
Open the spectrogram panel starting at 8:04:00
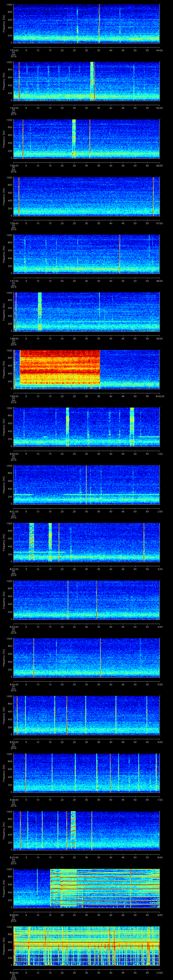(86, 657)
